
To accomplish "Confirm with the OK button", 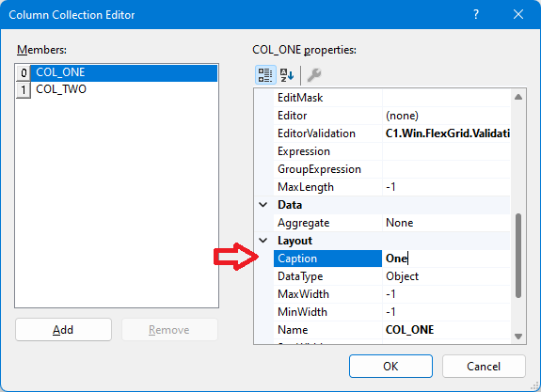I will coord(390,366).
